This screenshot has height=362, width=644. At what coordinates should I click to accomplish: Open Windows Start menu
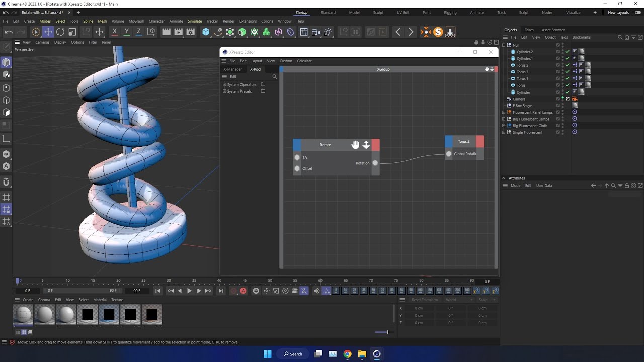(x=267, y=354)
